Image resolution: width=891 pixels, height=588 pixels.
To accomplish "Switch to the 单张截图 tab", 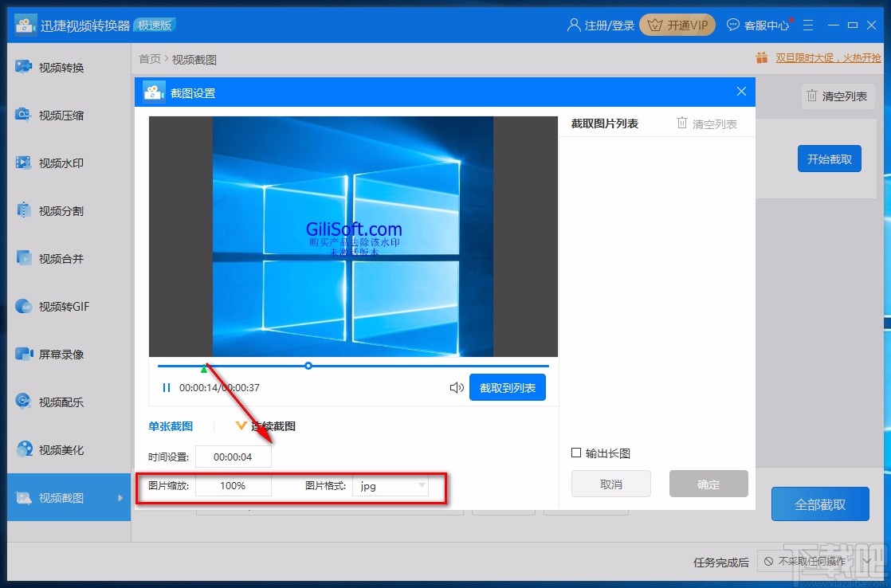I will (x=169, y=425).
